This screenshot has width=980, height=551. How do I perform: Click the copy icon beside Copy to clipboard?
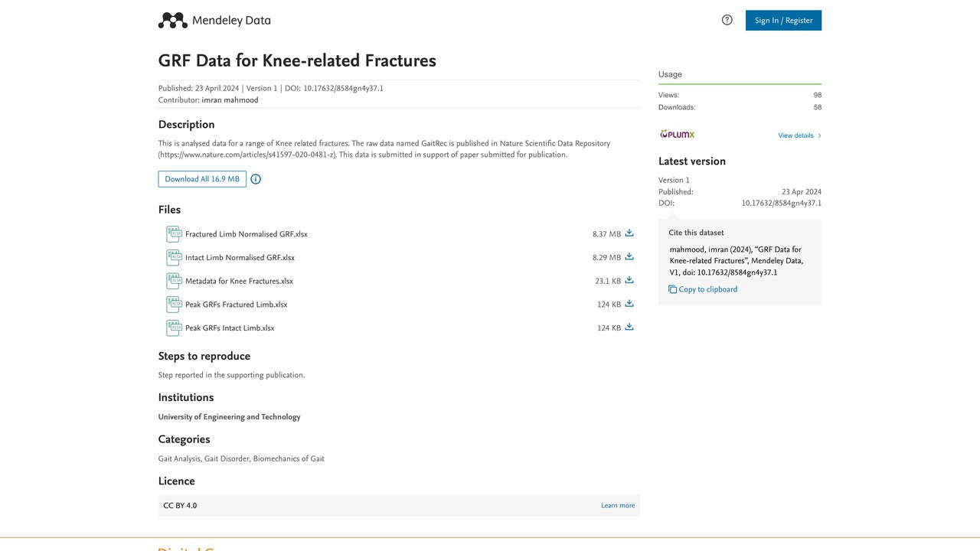pos(672,289)
